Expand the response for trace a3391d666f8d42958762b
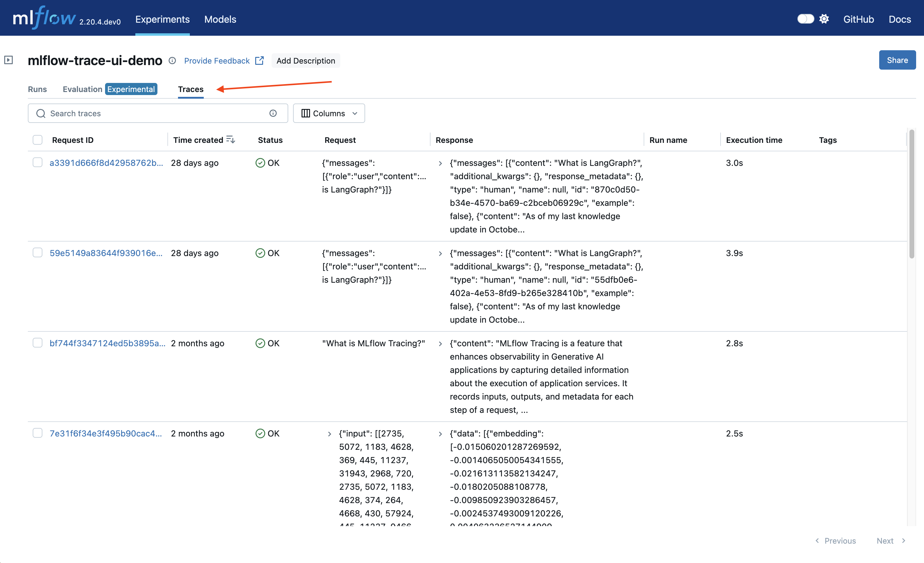 [x=440, y=163]
